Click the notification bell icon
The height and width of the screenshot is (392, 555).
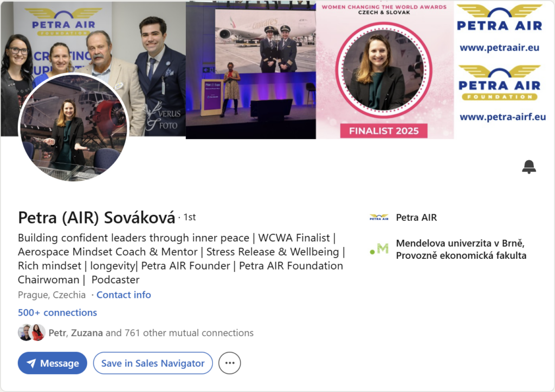pos(529,167)
